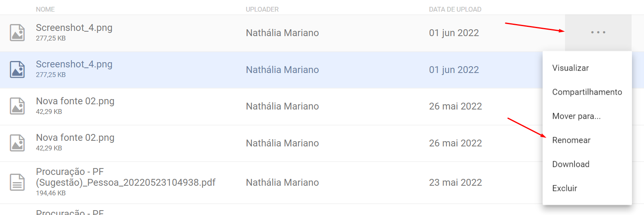The height and width of the screenshot is (215, 644).
Task: Sort by the NOME column header
Action: coord(45,9)
